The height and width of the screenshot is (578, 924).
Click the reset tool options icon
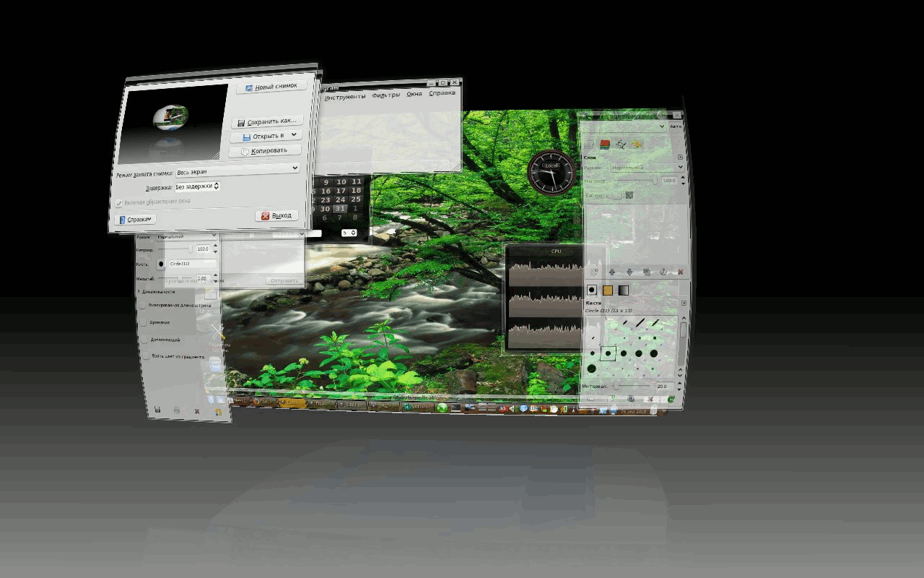(x=217, y=412)
